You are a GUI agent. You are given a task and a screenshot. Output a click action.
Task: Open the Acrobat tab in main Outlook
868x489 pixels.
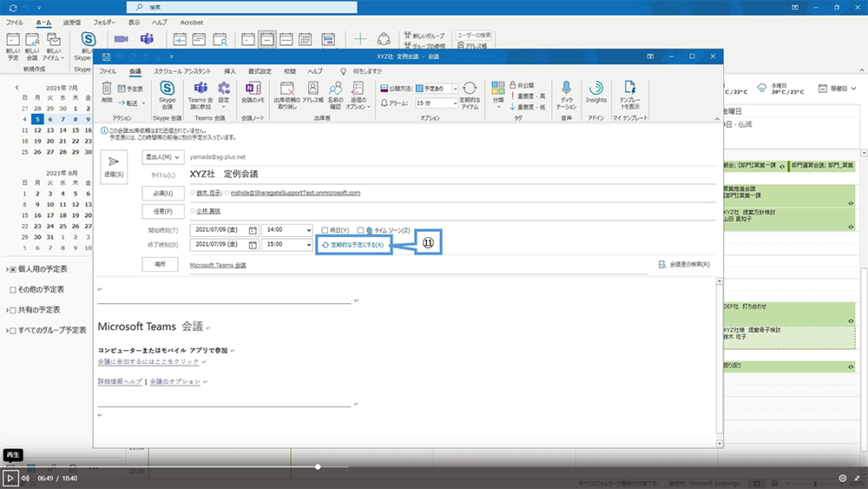192,23
